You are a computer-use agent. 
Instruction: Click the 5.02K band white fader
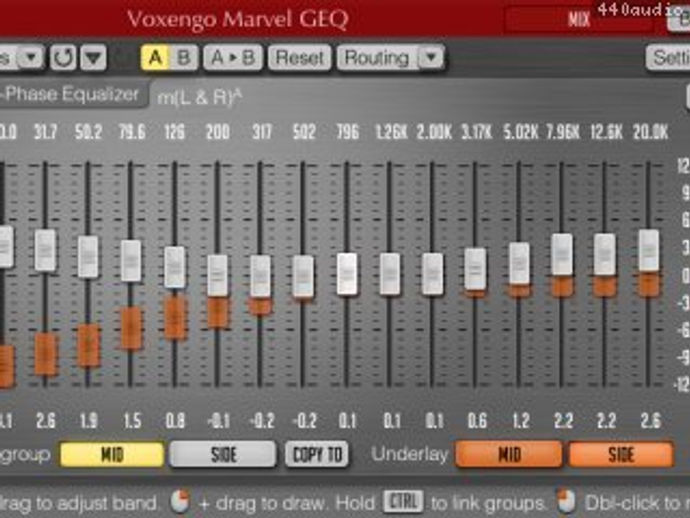[519, 263]
